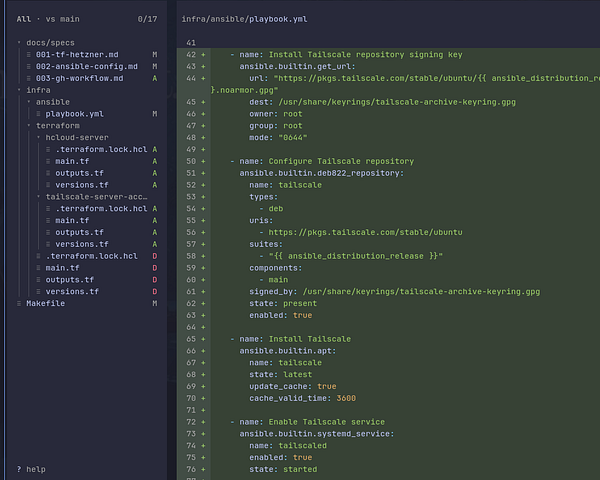Viewport: 600px width, 480px height.
Task: Click the M status badge for playbook.yml
Action: click(x=155, y=114)
